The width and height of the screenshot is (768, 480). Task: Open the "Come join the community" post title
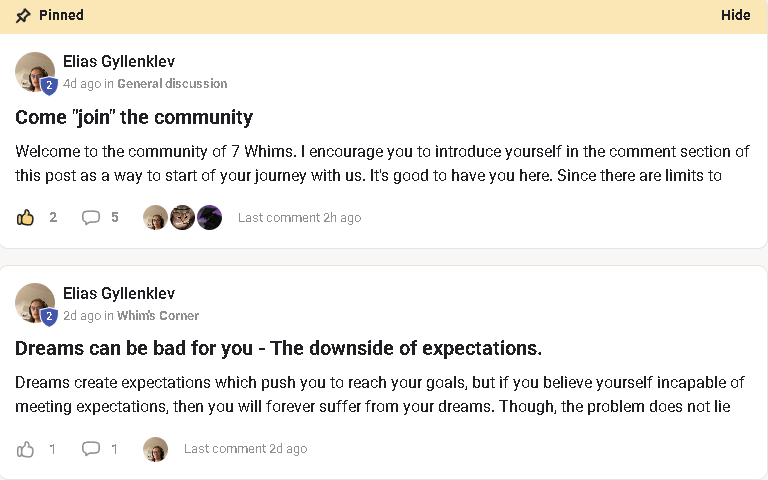pyautogui.click(x=134, y=117)
